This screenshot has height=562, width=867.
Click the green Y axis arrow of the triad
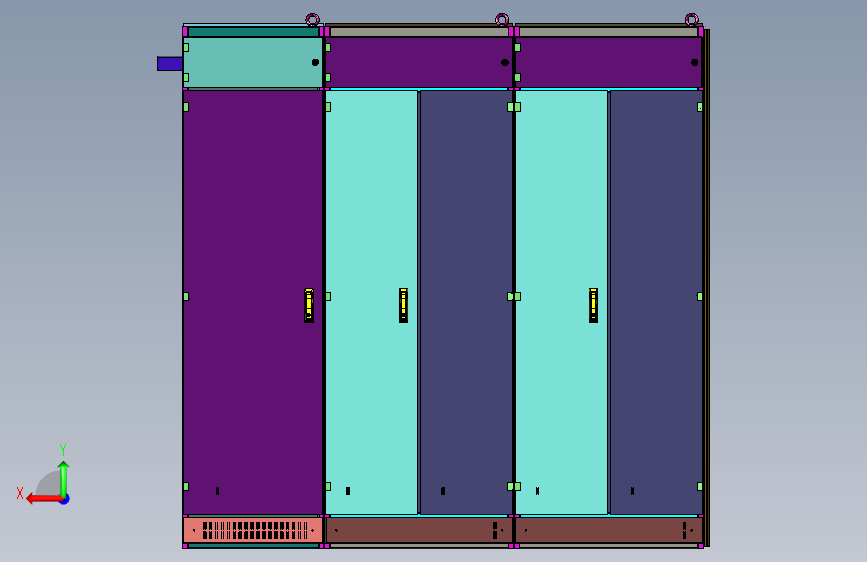[64, 478]
